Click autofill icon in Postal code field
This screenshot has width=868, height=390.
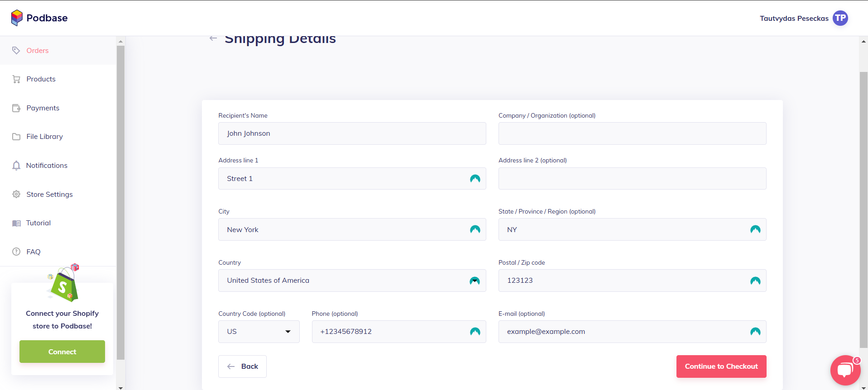coord(755,281)
